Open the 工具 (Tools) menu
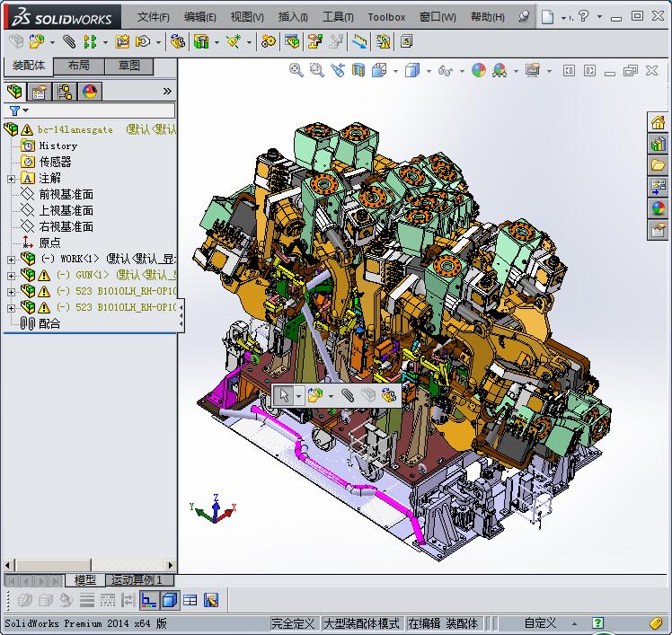The width and height of the screenshot is (672, 635). (338, 16)
